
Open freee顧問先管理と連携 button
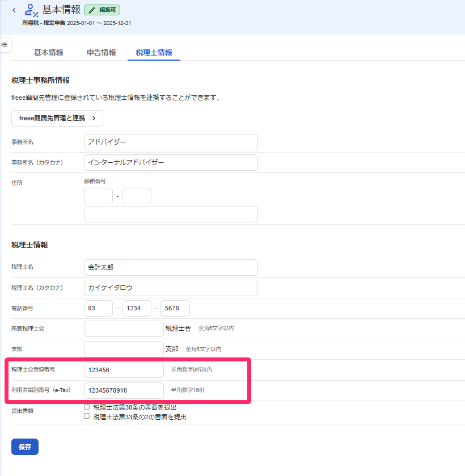click(x=57, y=118)
